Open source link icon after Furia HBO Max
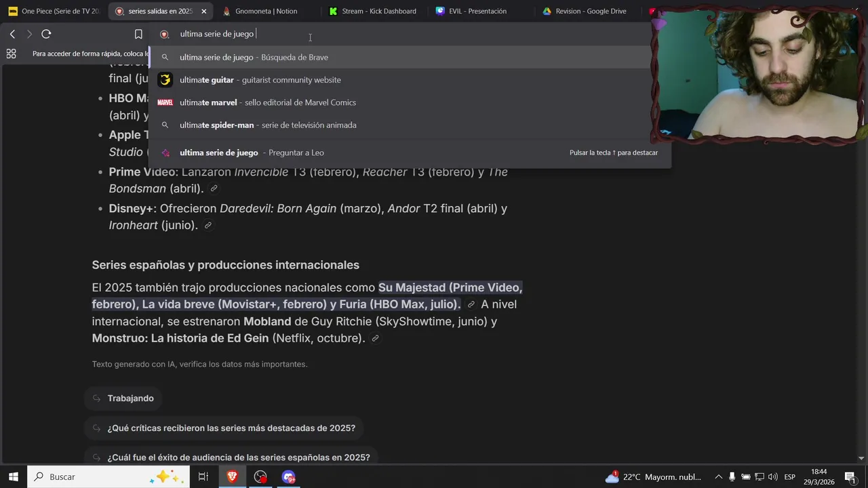 tap(471, 304)
